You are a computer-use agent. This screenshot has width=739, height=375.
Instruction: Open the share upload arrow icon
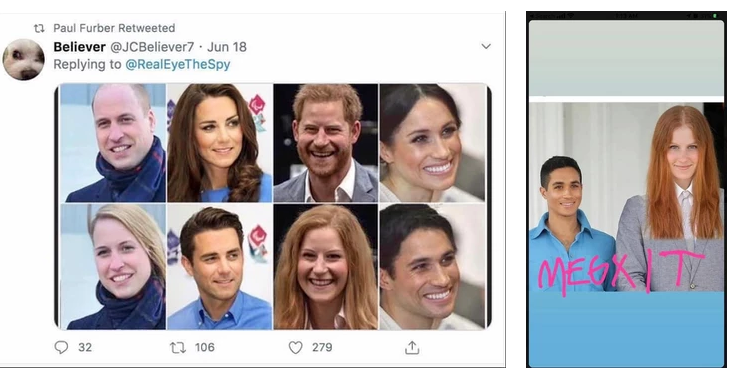point(412,347)
